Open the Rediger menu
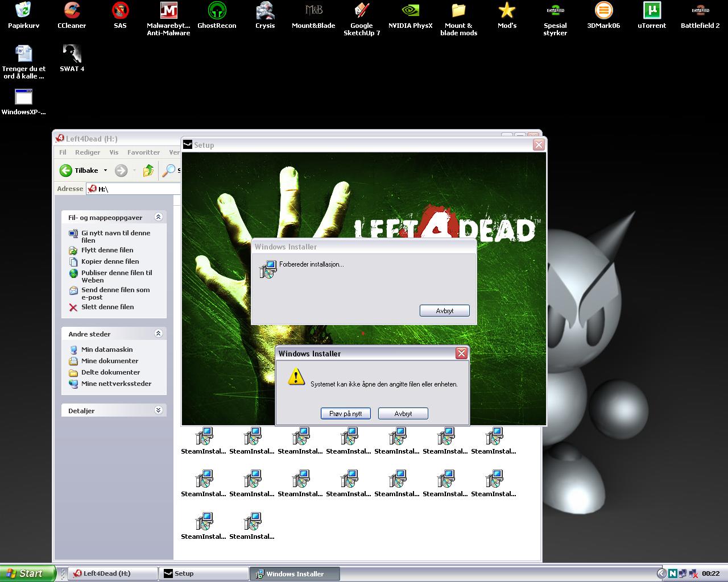The height and width of the screenshot is (582, 728). [88, 152]
